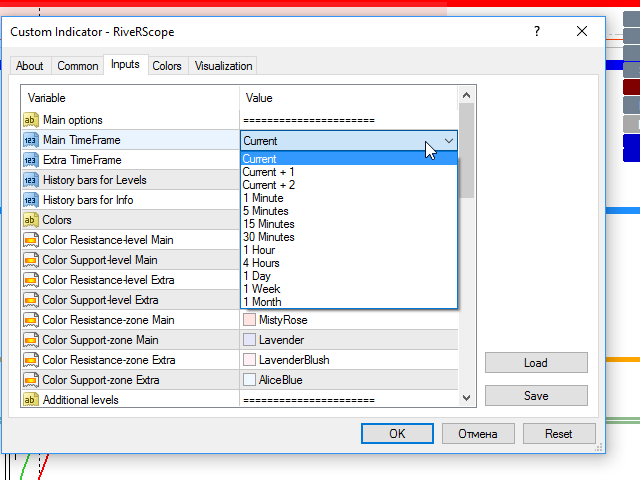This screenshot has width=640, height=480.
Task: Click the Lavender color swatch
Action: [249, 340]
